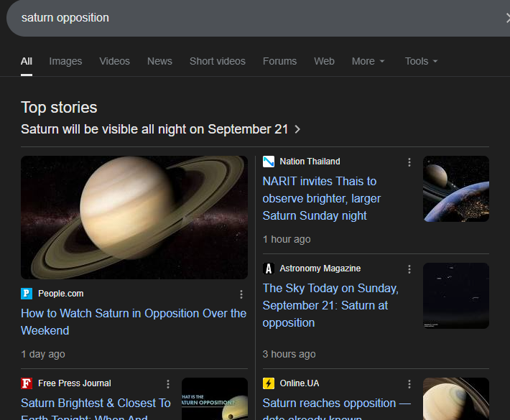The image size is (510, 420).
Task: Click the 1 hour ago timestamp
Action: click(287, 239)
